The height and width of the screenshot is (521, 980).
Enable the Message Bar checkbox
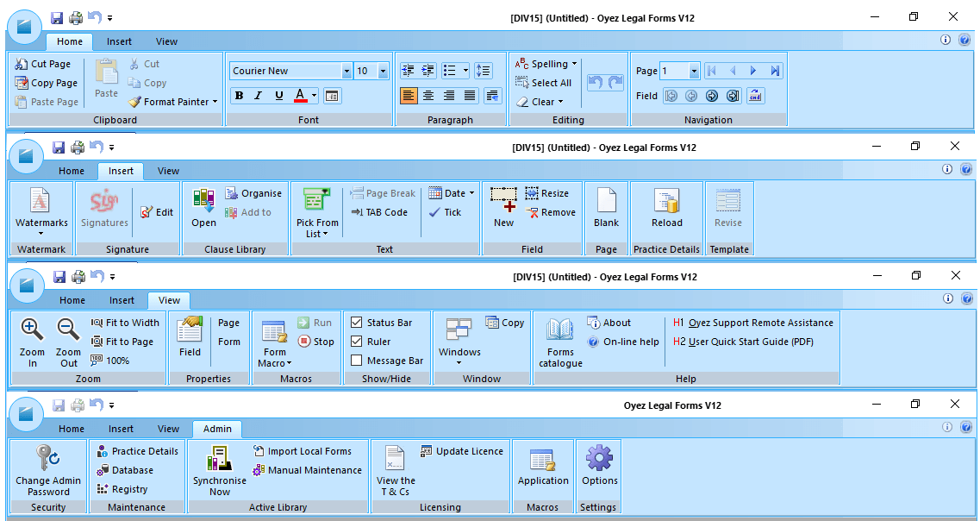tap(356, 361)
